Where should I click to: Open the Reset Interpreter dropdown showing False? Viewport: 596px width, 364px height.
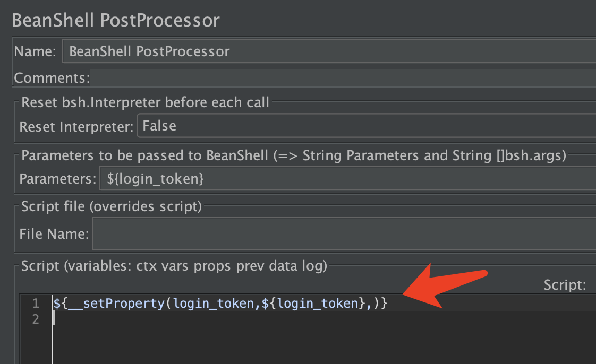tap(365, 126)
